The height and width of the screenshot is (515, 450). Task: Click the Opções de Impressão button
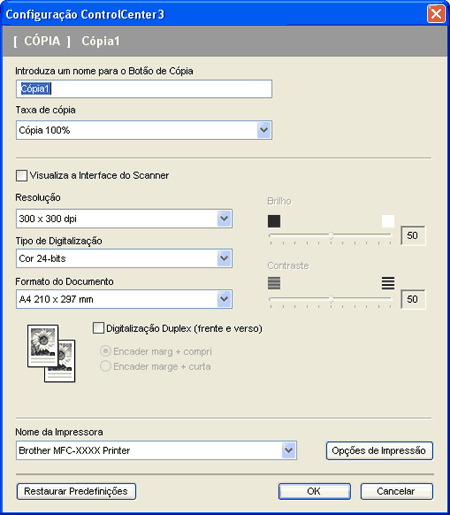click(x=379, y=451)
